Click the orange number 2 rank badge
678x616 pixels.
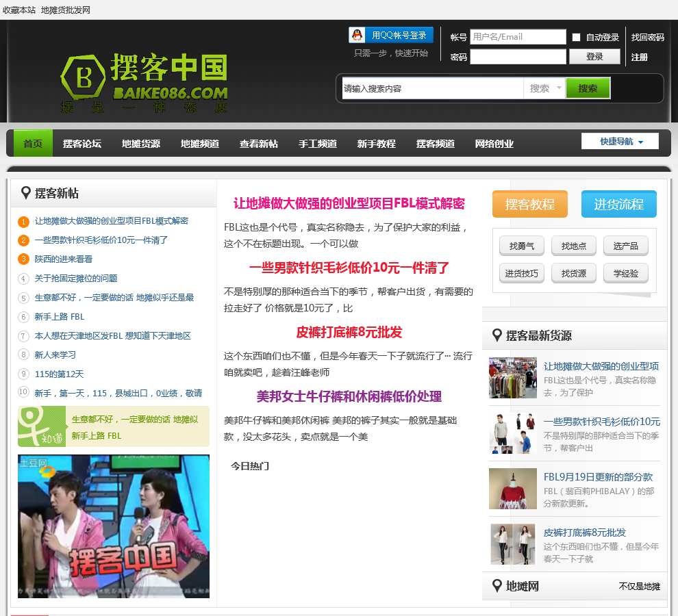[x=23, y=240]
